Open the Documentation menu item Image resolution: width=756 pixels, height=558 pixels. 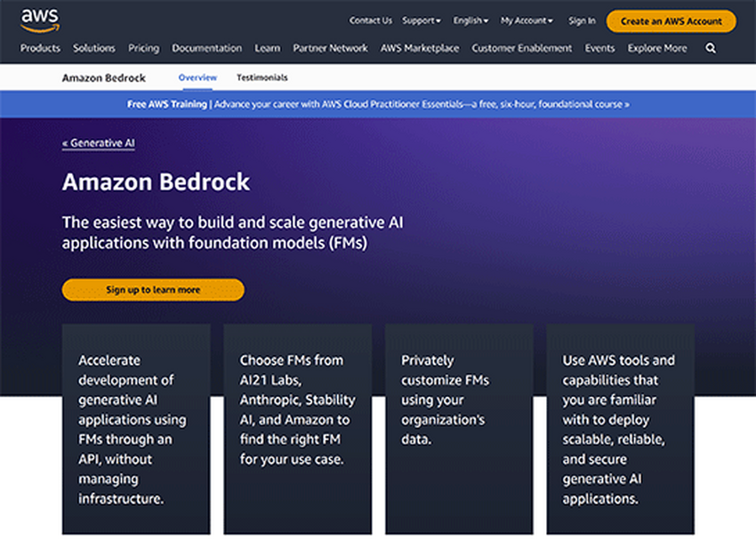206,48
